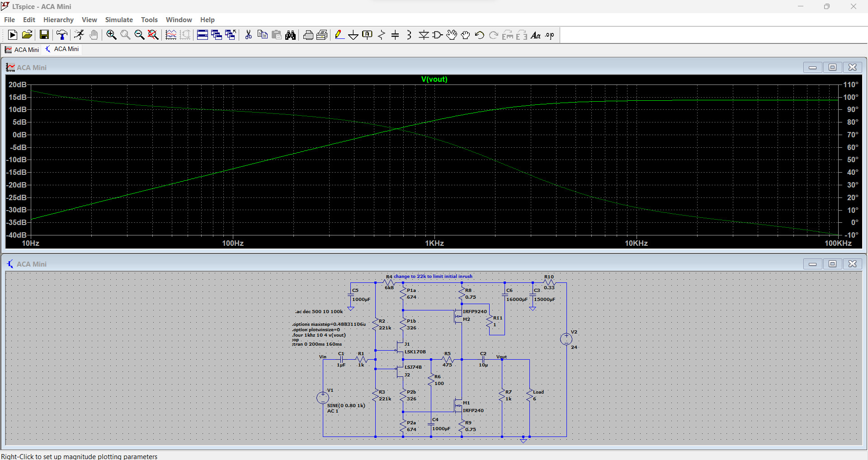This screenshot has height=460, width=868.
Task: Zoom to fit with the crossed magnifier
Action: pos(153,35)
